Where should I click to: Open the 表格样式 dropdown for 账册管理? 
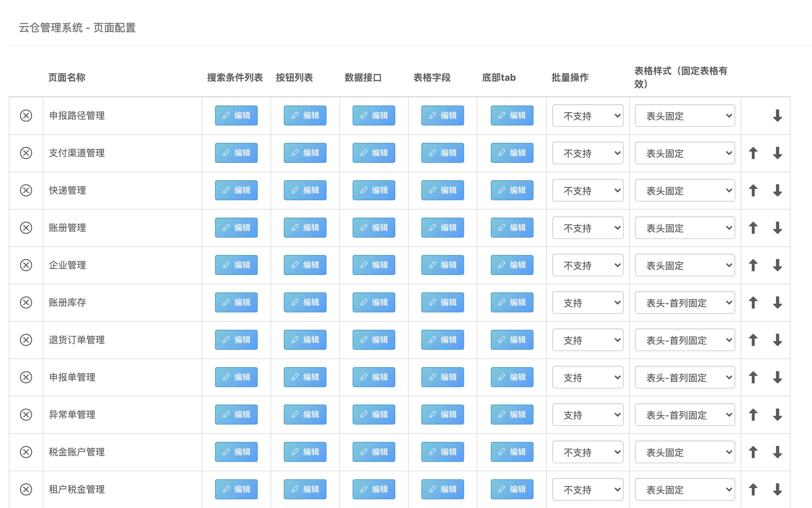[684, 228]
